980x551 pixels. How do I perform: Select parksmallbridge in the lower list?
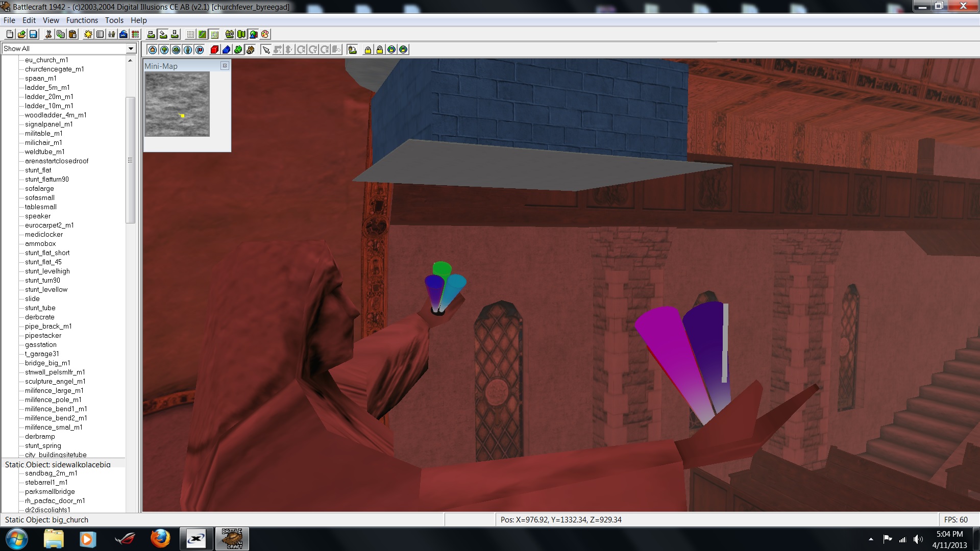pos(50,491)
